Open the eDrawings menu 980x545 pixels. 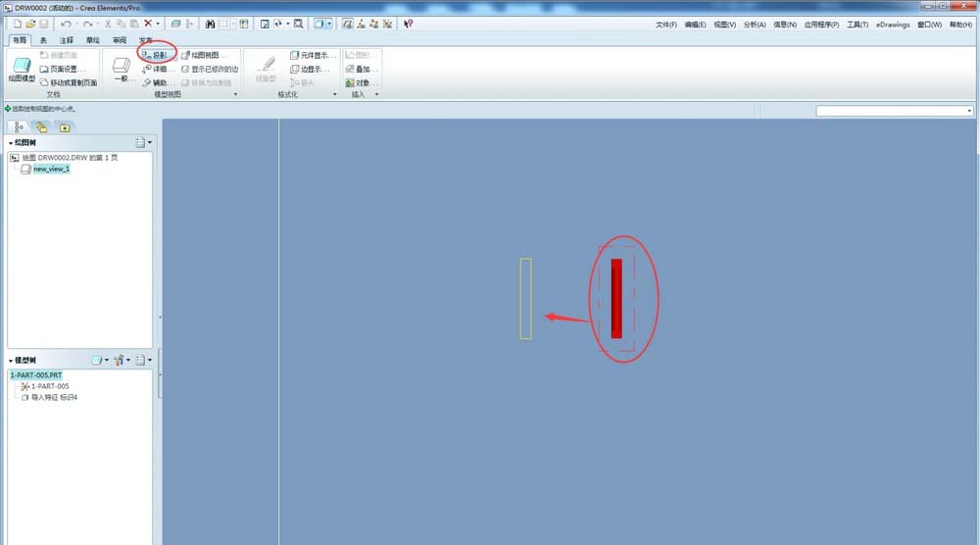893,25
